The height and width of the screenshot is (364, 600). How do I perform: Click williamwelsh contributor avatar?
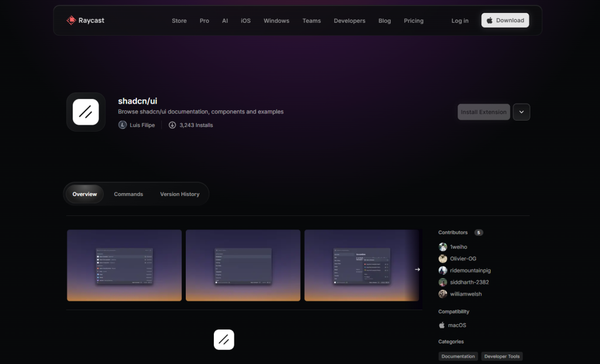tap(443, 294)
